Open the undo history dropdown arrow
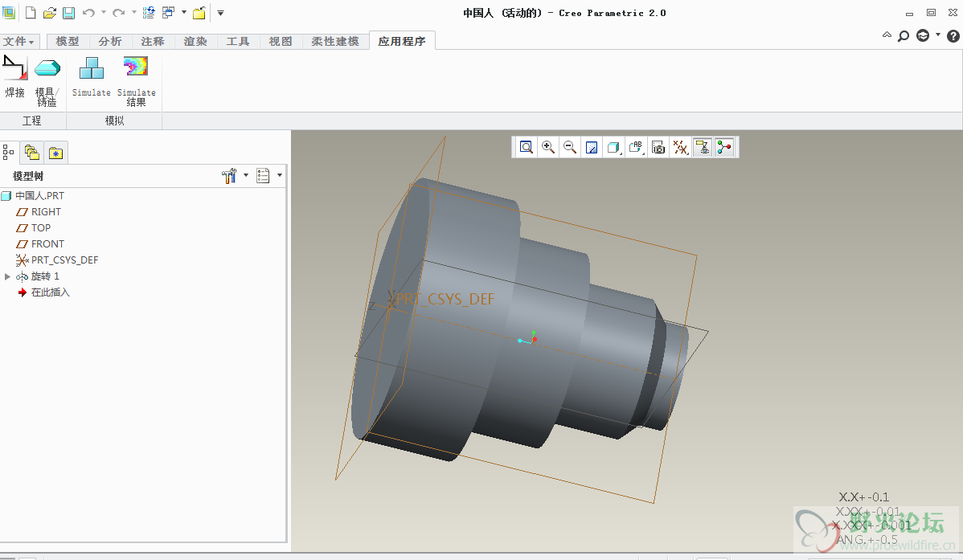This screenshot has width=963, height=560. [x=103, y=12]
